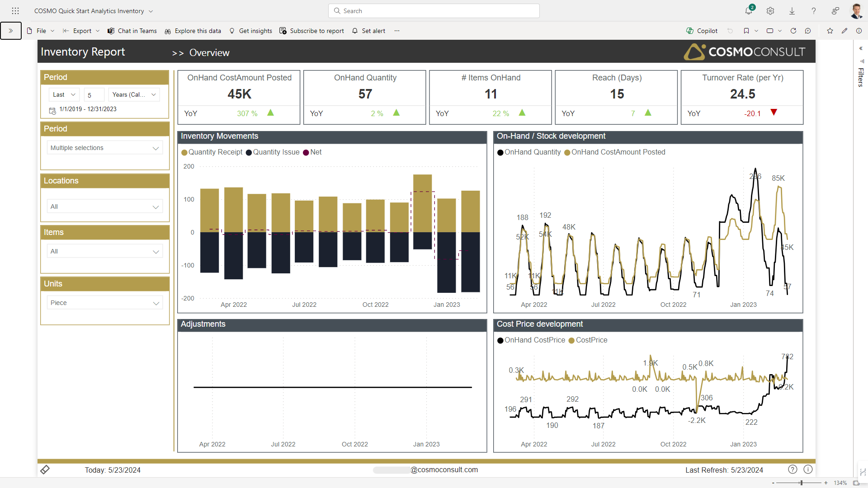This screenshot has width=868, height=488.
Task: Open the Copilot pane
Action: pos(702,31)
